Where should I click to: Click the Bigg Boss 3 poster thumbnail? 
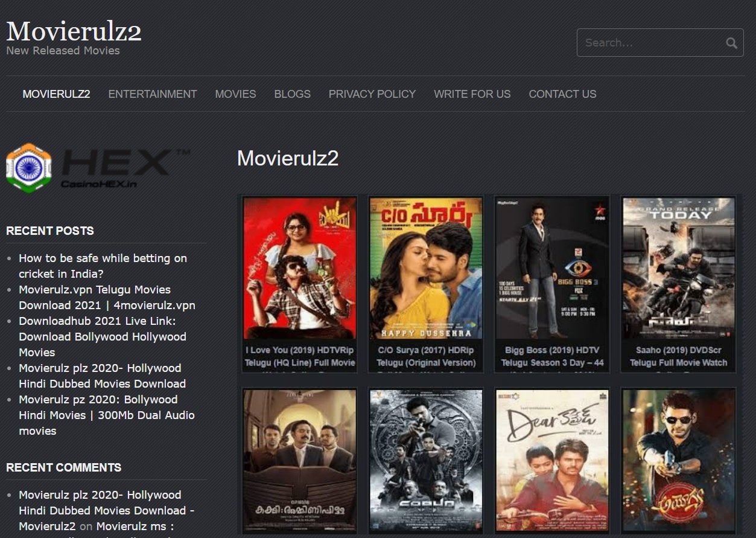click(552, 268)
